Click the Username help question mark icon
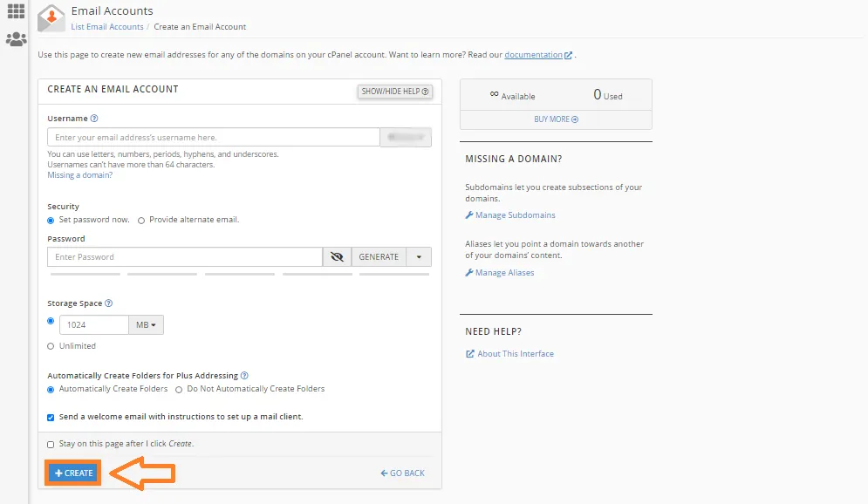The image size is (868, 504). click(94, 119)
